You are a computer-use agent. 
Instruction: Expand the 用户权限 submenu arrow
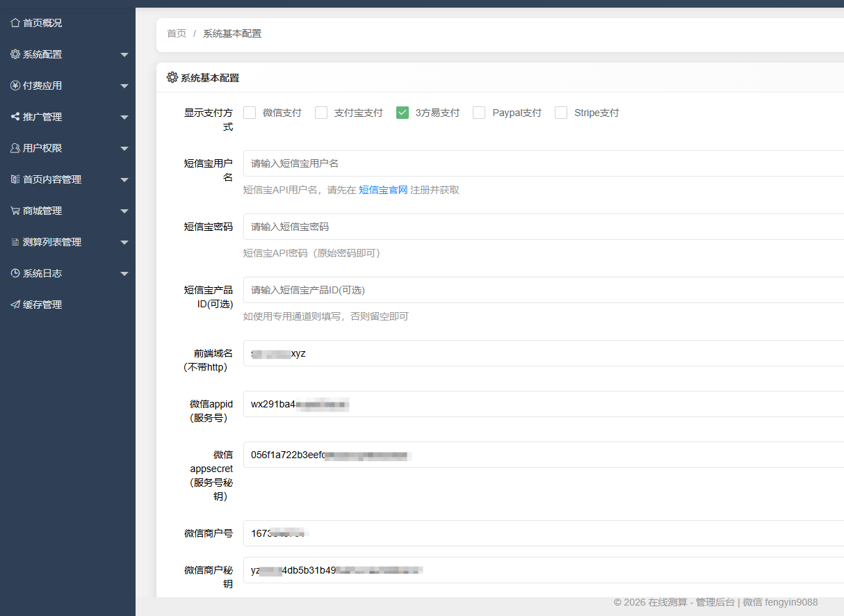[x=124, y=149]
